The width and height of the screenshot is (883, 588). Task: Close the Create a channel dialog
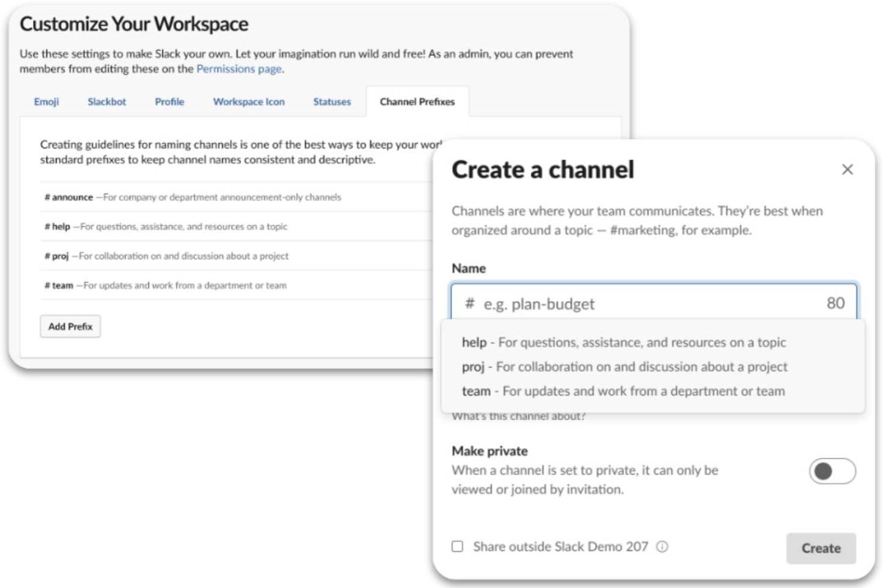847,170
